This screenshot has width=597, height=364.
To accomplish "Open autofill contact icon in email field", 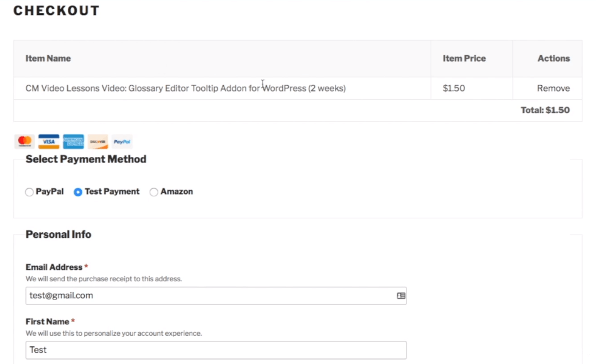I will (401, 296).
